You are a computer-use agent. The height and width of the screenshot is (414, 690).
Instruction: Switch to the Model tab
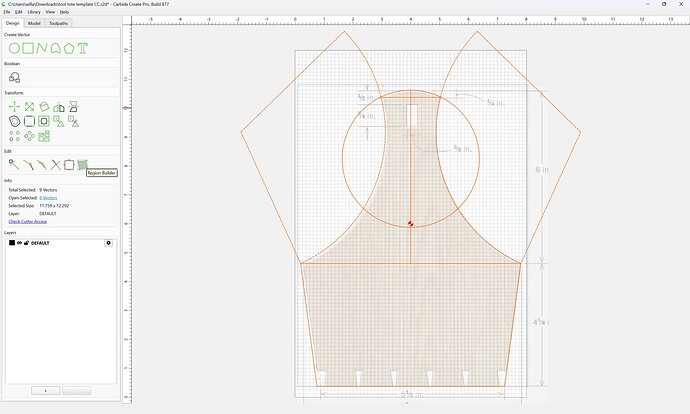[x=34, y=23]
